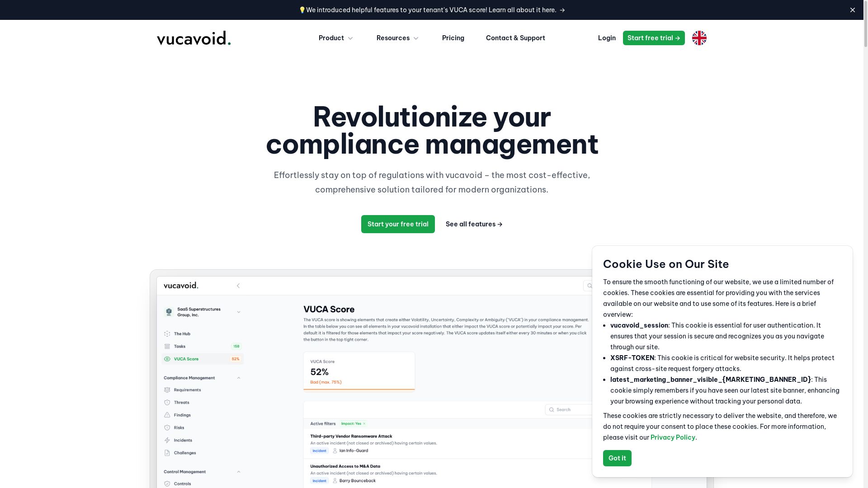868x488 pixels.
Task: Click the search icon in the app
Action: click(x=590, y=286)
